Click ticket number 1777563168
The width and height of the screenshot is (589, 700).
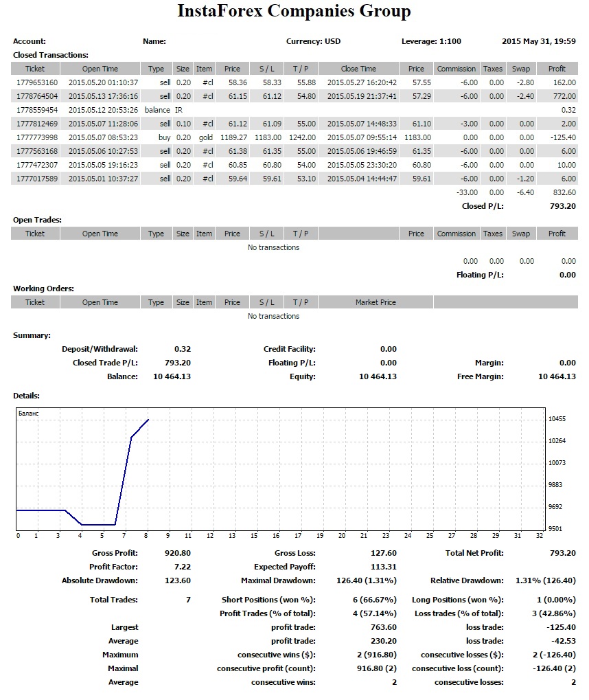click(37, 151)
